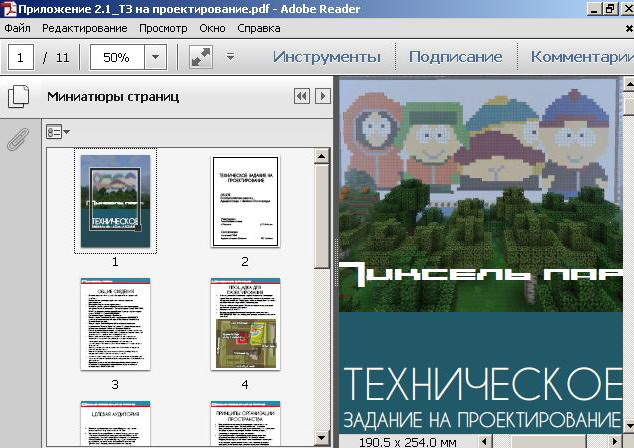Open the Attachments paperclip panel

(x=17, y=139)
